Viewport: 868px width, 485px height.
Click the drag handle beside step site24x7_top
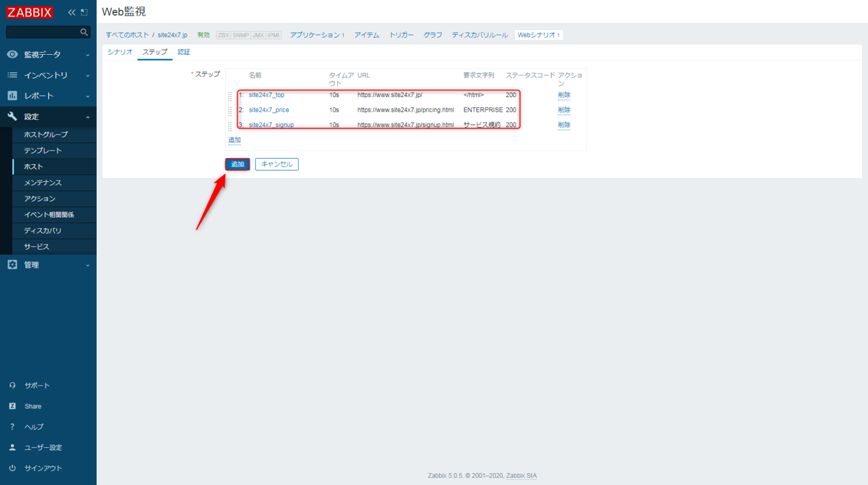(x=229, y=95)
